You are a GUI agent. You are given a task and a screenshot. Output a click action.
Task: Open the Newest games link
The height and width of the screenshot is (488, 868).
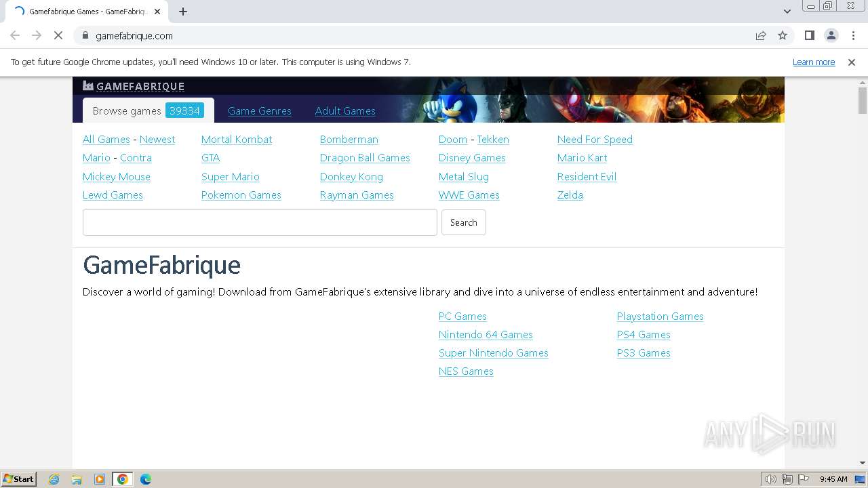pos(157,140)
